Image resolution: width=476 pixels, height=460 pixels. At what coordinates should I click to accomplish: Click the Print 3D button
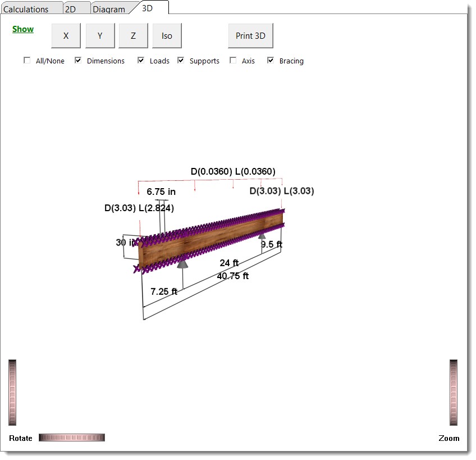(250, 36)
